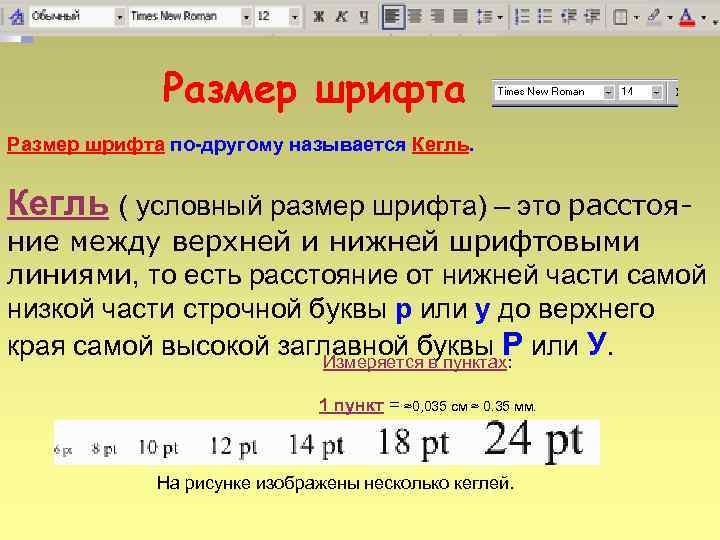The width and height of the screenshot is (720, 540).
Task: Click the blue text по-другому называется
Action: pos(288,145)
